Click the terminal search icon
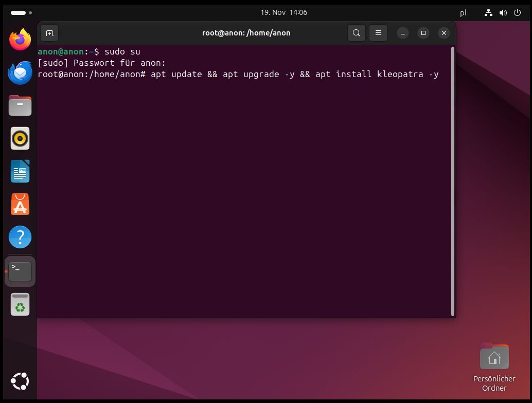The width and height of the screenshot is (532, 403). 356,33
